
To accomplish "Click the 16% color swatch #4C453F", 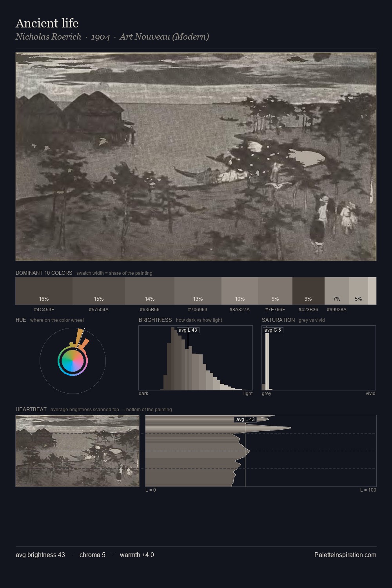I will [x=44, y=291].
